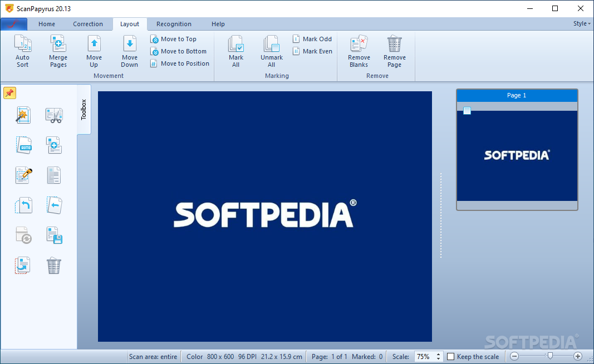The image size is (594, 364).
Task: Maximize the ScanPapyrus window
Action: (x=555, y=8)
